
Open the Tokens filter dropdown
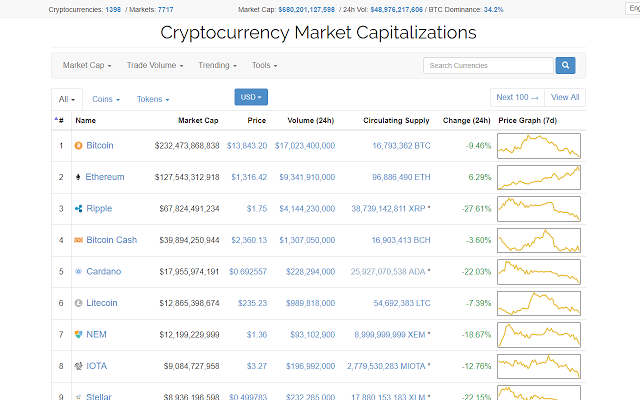pos(153,99)
